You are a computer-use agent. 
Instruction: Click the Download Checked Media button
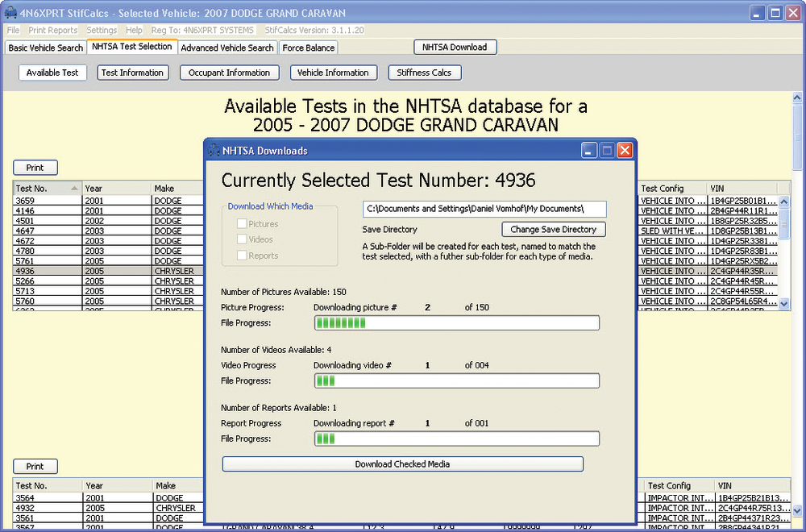coord(402,463)
